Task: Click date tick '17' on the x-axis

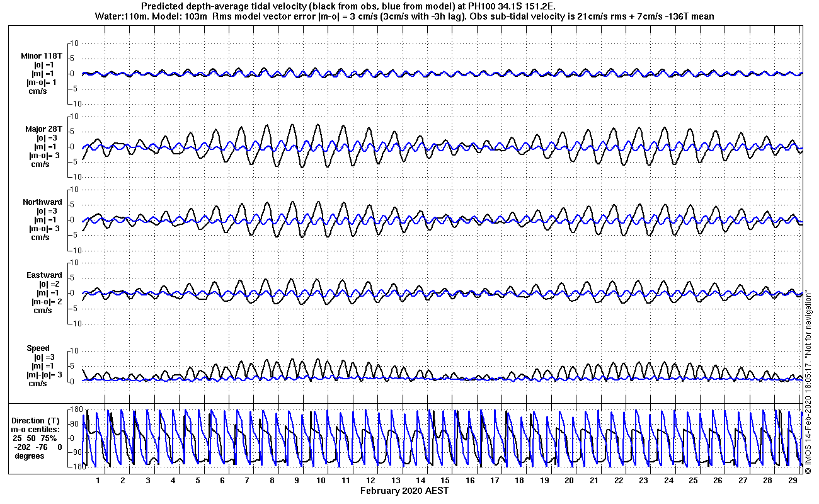Action: click(x=495, y=481)
